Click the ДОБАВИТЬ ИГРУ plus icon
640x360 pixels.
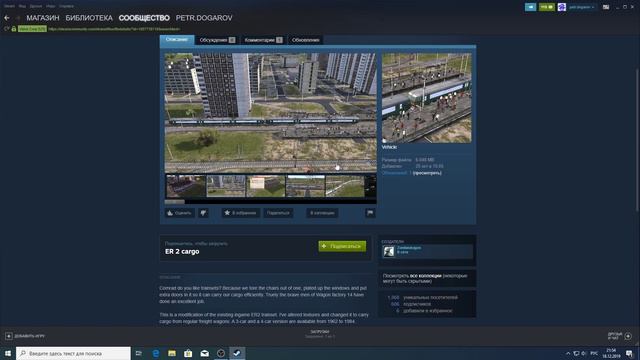pos(9,336)
